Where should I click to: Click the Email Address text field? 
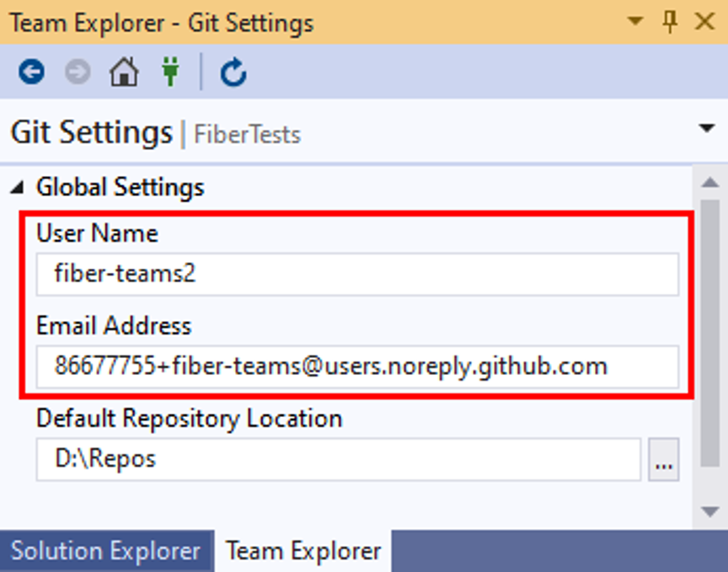pyautogui.click(x=357, y=366)
